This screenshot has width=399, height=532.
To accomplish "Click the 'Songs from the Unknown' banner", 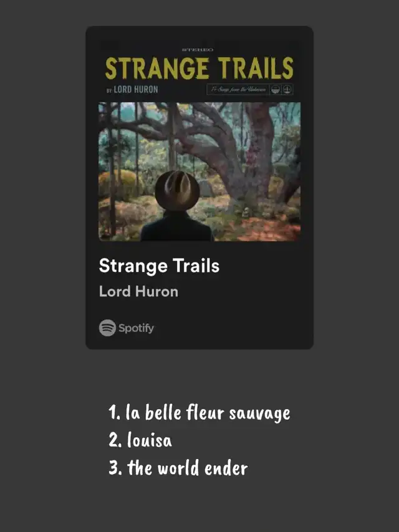I will click(x=238, y=89).
